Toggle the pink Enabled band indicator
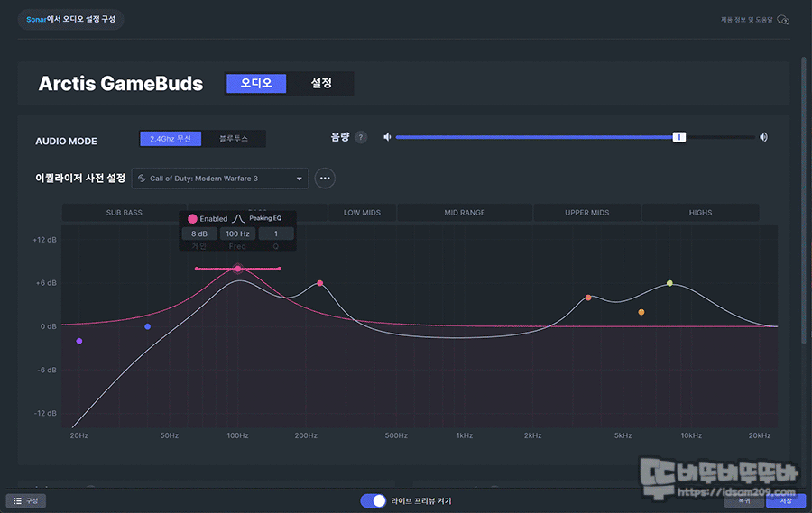The image size is (812, 513). 192,219
